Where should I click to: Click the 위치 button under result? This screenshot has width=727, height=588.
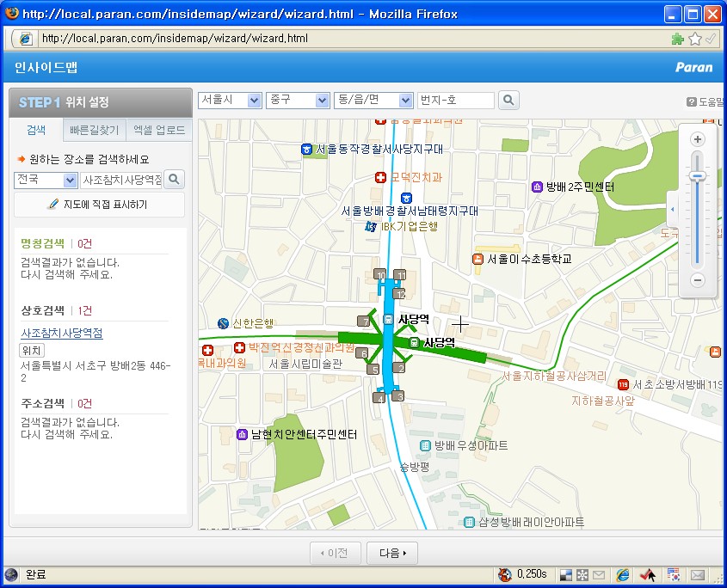click(x=32, y=350)
